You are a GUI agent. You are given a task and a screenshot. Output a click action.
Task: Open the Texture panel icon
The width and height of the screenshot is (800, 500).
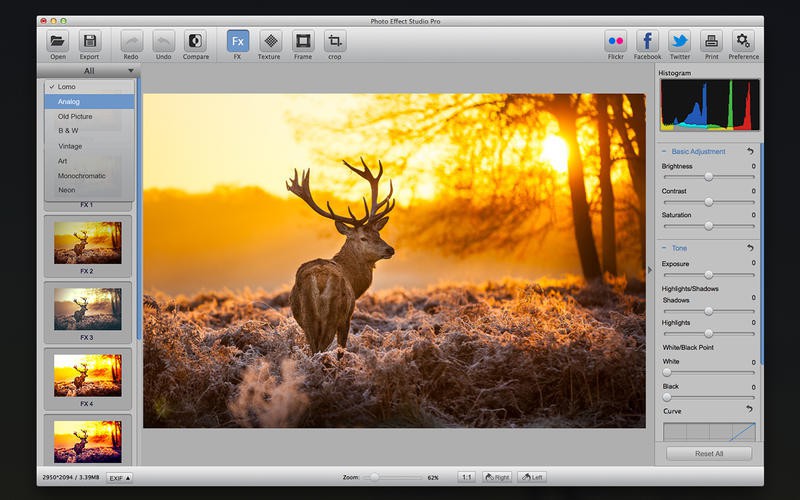click(270, 41)
